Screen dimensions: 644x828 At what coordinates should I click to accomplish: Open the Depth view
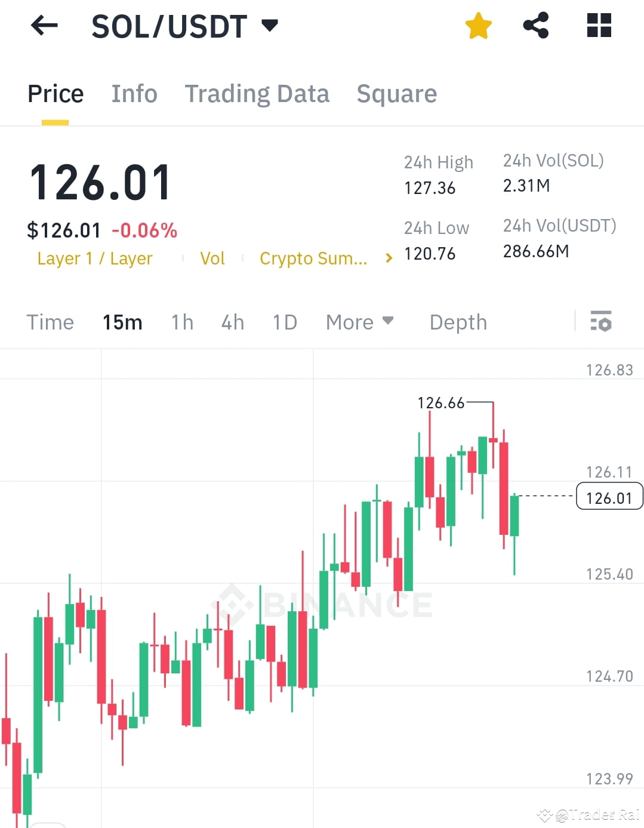tap(458, 322)
